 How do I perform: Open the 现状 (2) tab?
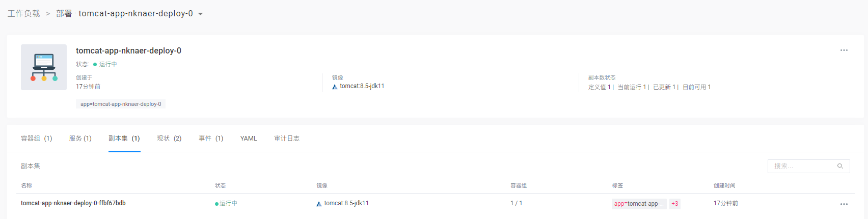coord(169,139)
